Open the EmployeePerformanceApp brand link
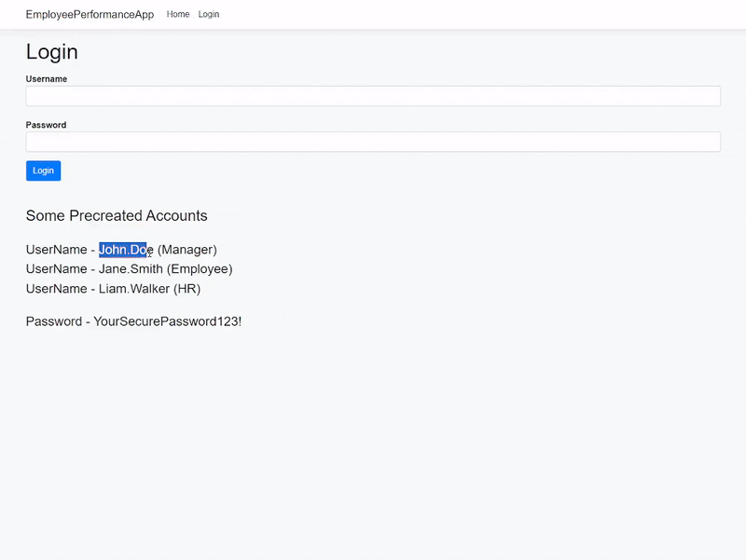This screenshot has width=746, height=560. (x=90, y=15)
